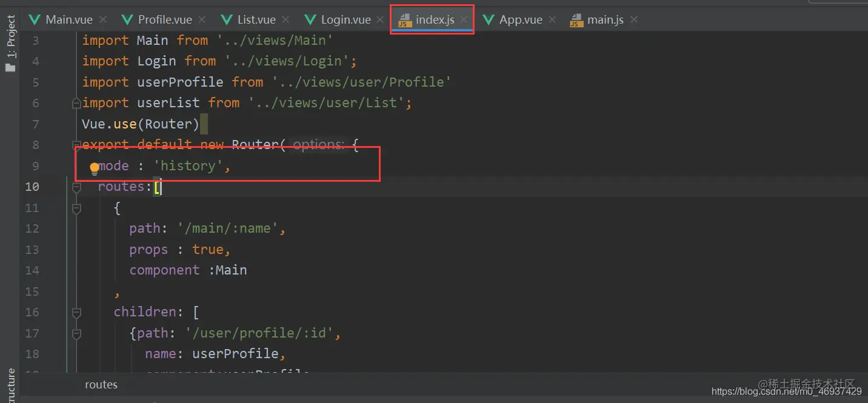868x403 pixels.
Task: Close the App.vue tab
Action: tap(552, 19)
